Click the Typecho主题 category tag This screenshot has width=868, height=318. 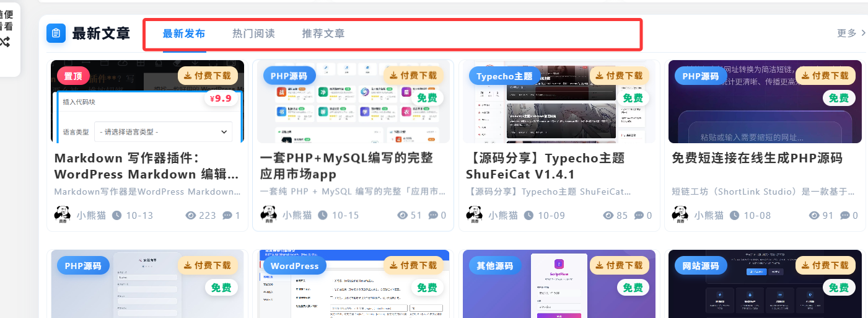504,76
